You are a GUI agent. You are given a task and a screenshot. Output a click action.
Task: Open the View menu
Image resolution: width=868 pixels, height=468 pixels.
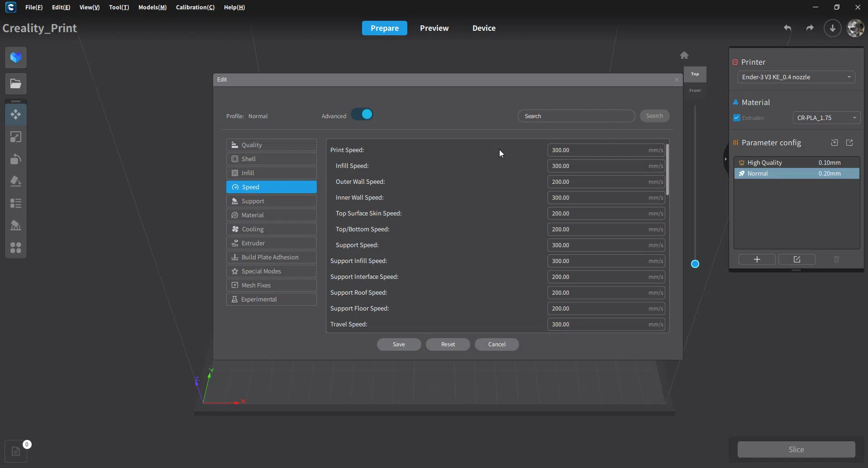90,7
